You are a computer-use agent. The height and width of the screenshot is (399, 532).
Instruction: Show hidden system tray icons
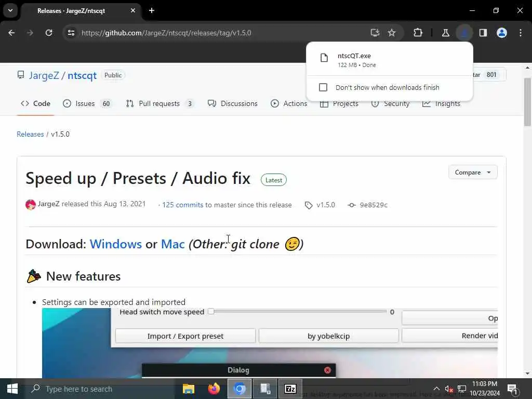tap(436, 389)
